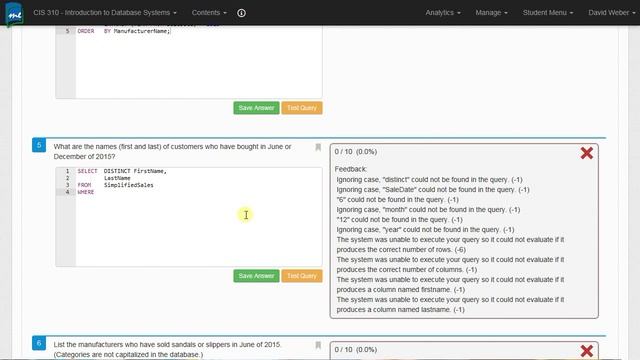Viewport: 640px width, 360px height.
Task: Click question 6 prompt about sandals or slippers
Action: pos(168,349)
